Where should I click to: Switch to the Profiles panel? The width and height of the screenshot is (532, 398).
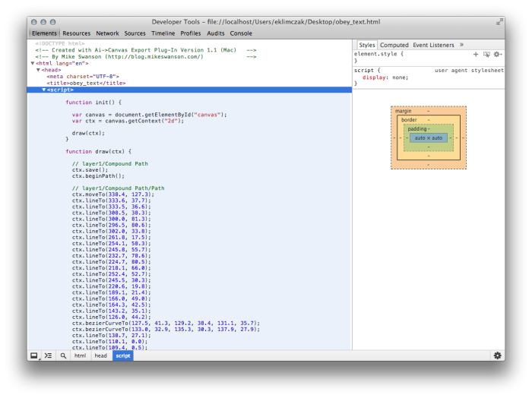(190, 33)
